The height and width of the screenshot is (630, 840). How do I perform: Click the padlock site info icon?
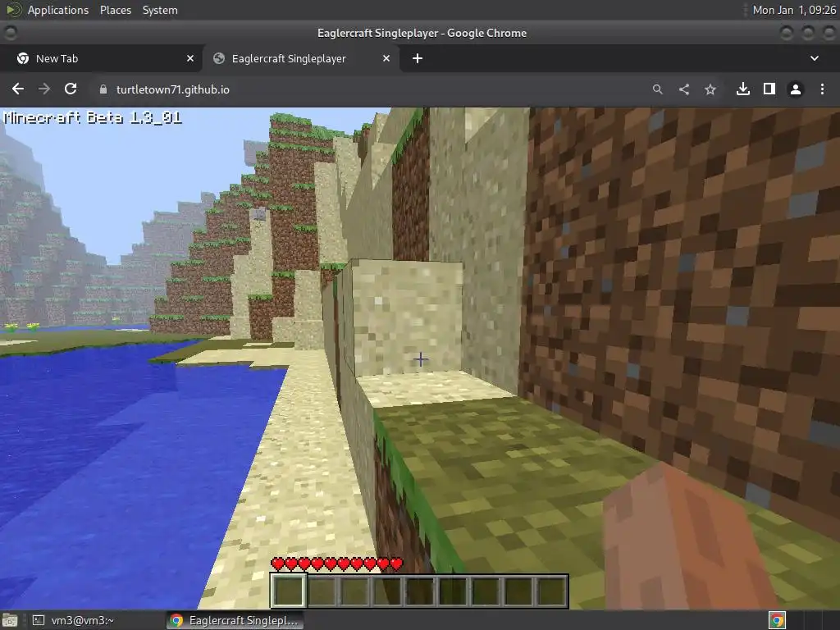coord(103,89)
